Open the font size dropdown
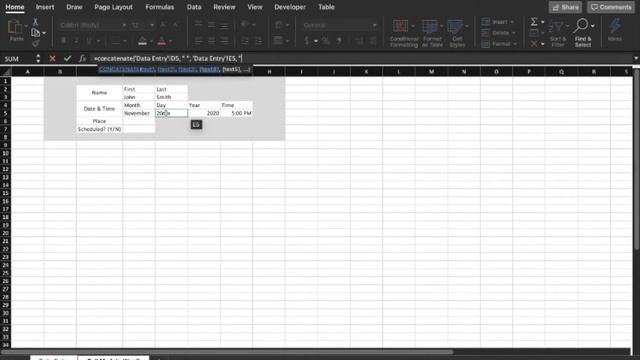The width and height of the screenshot is (640, 360). coord(152,25)
